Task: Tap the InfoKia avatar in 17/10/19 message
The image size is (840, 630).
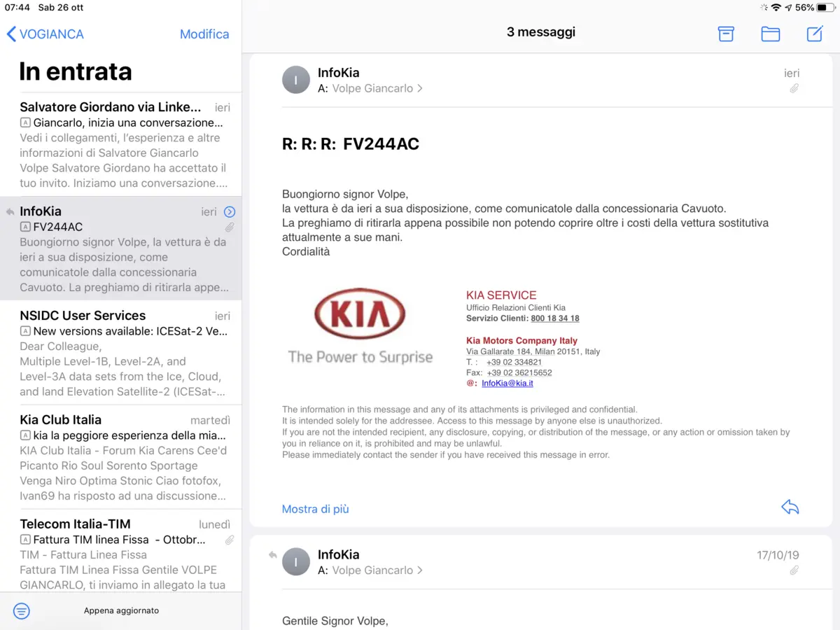Action: tap(296, 561)
